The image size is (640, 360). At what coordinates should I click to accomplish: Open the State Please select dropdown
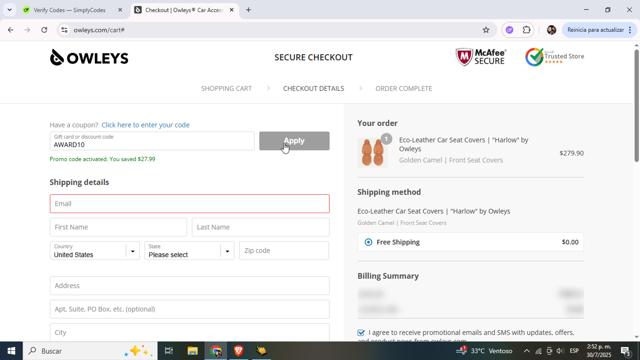click(x=189, y=251)
